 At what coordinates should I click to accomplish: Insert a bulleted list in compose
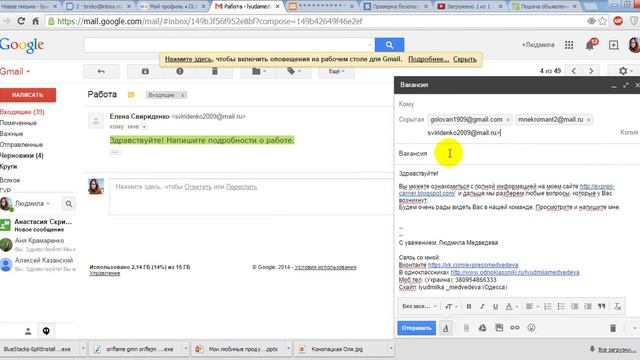(561, 307)
